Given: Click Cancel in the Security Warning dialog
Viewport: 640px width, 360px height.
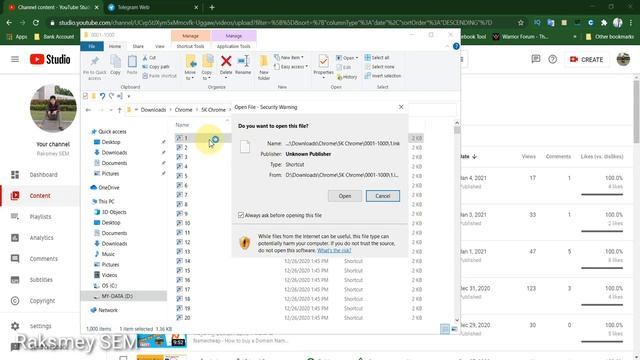Looking at the screenshot, I should (x=382, y=196).
